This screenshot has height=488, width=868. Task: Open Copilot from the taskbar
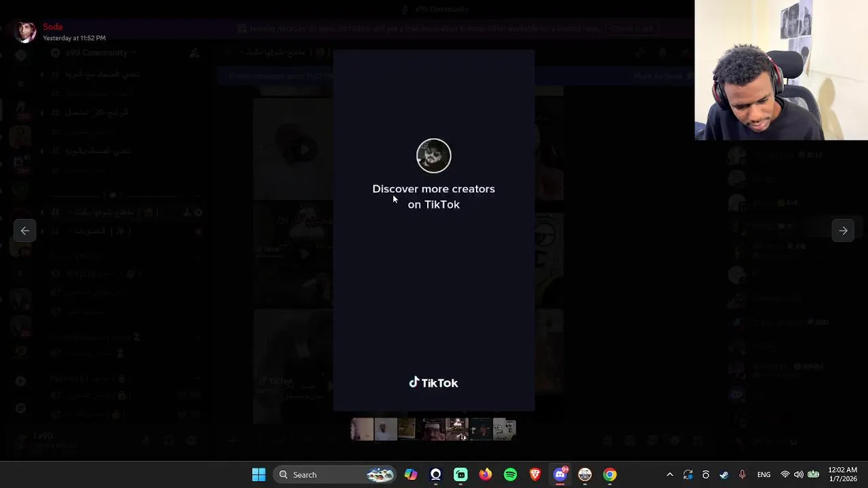[x=411, y=474]
